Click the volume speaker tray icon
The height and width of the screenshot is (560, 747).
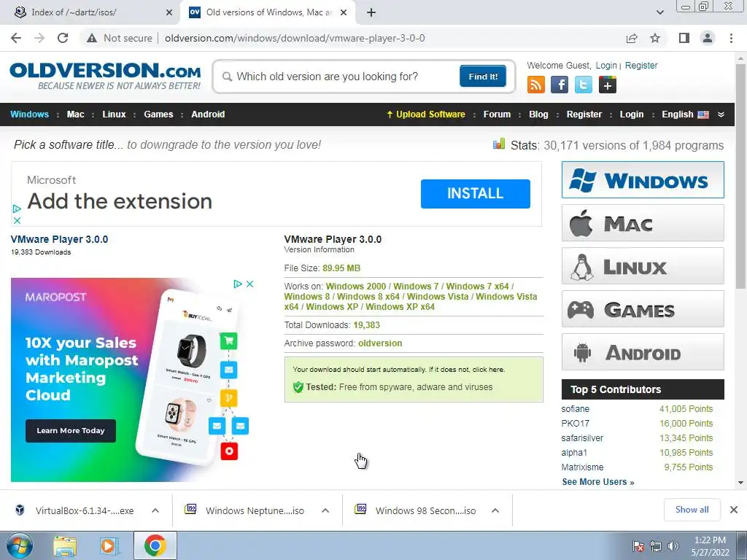(x=673, y=546)
